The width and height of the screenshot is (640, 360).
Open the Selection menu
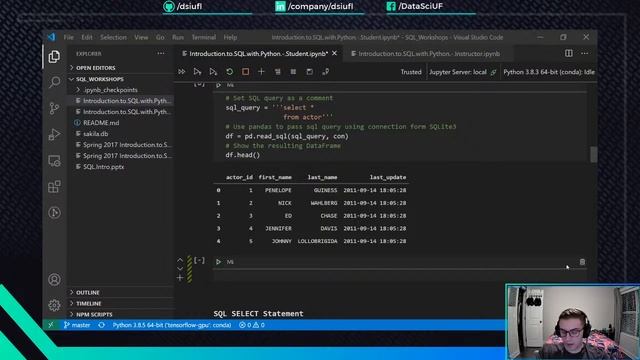(x=113, y=37)
